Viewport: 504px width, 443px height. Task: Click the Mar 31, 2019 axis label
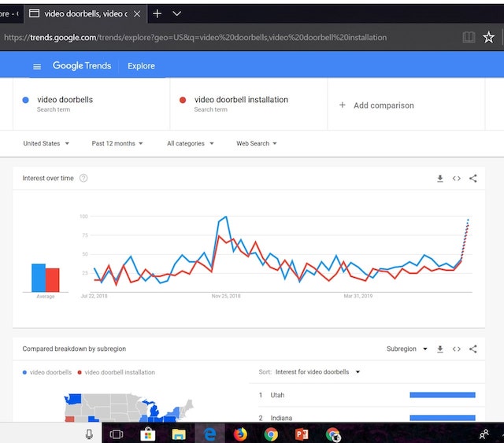pos(358,296)
